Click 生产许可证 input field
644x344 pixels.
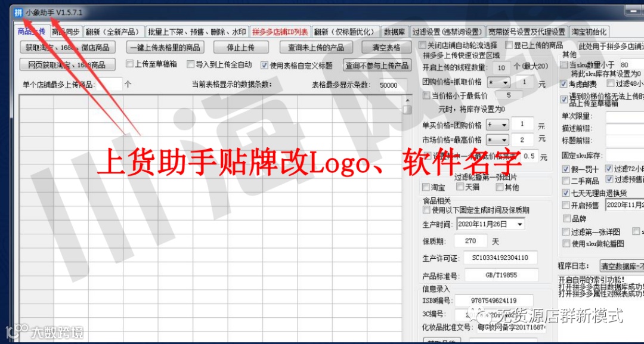(500, 258)
